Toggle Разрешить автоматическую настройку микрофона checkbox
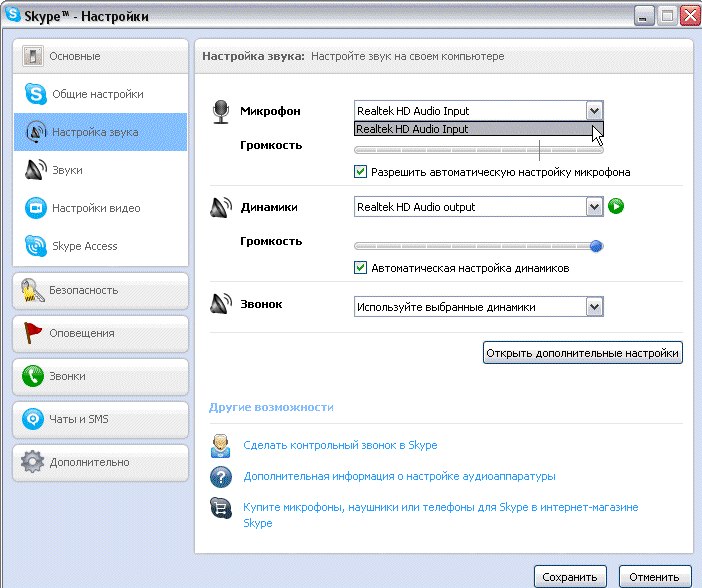 [360, 172]
